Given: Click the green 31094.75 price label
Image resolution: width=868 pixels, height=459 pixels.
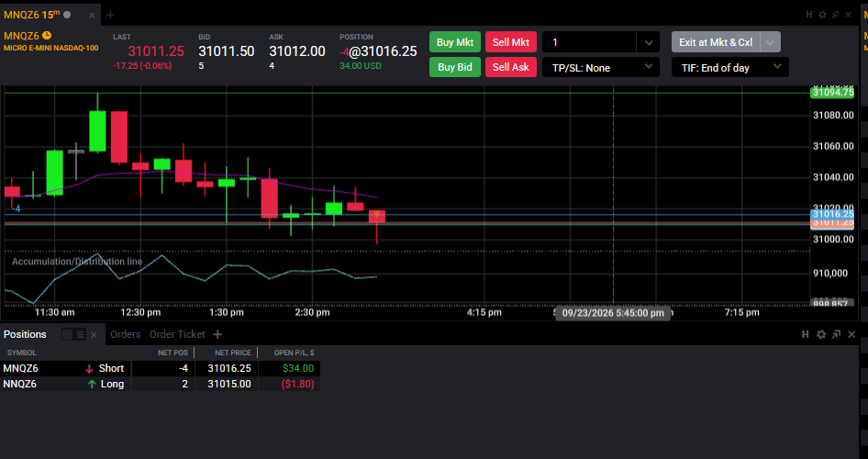Looking at the screenshot, I should click(x=832, y=93).
